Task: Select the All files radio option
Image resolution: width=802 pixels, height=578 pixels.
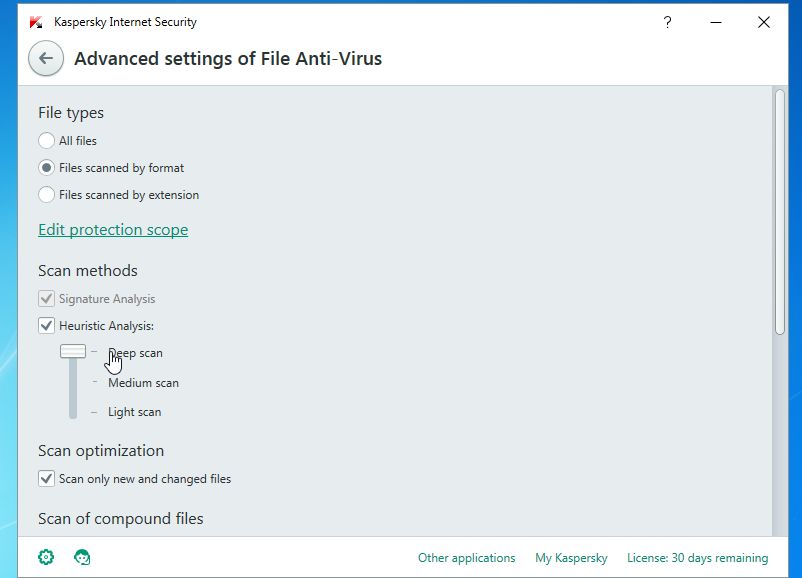Action: [x=46, y=141]
